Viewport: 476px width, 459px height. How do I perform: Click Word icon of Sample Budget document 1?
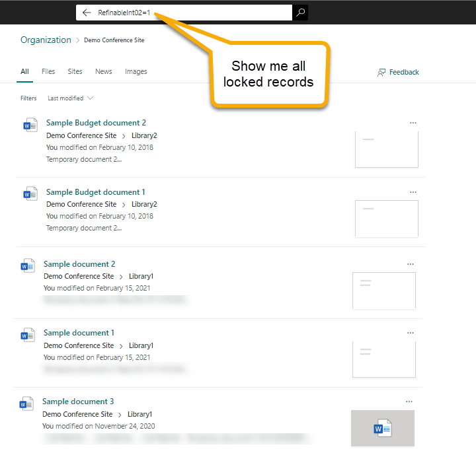(30, 194)
